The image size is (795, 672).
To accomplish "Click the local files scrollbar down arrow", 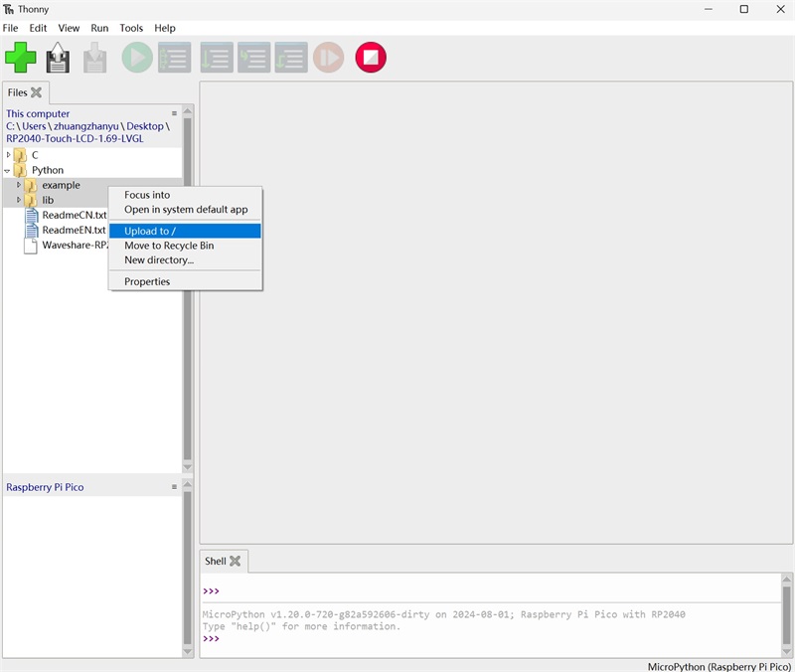I will [188, 467].
